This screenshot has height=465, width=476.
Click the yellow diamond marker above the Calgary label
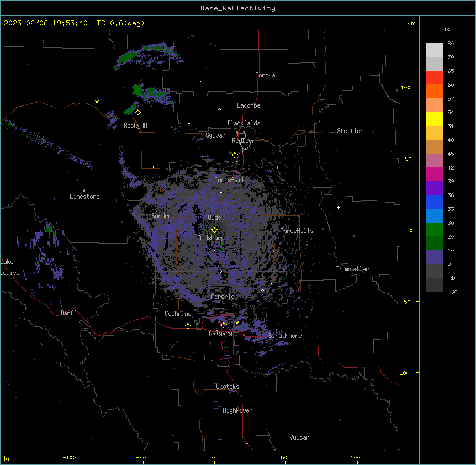click(x=224, y=325)
